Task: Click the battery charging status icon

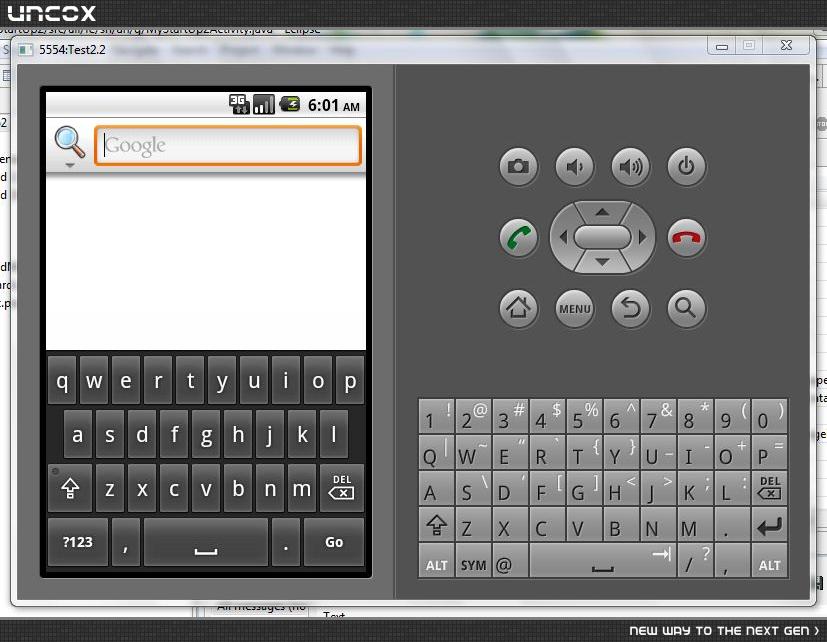Action: point(290,104)
